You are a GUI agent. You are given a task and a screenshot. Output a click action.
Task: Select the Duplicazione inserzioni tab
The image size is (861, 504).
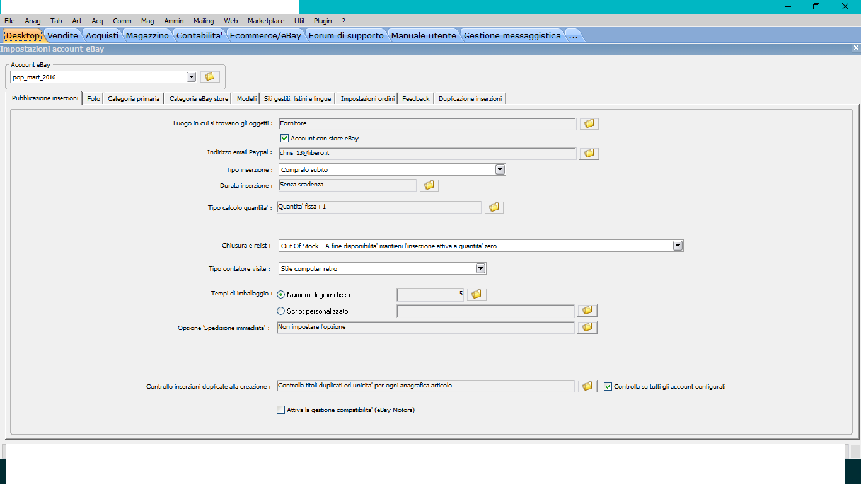click(470, 98)
